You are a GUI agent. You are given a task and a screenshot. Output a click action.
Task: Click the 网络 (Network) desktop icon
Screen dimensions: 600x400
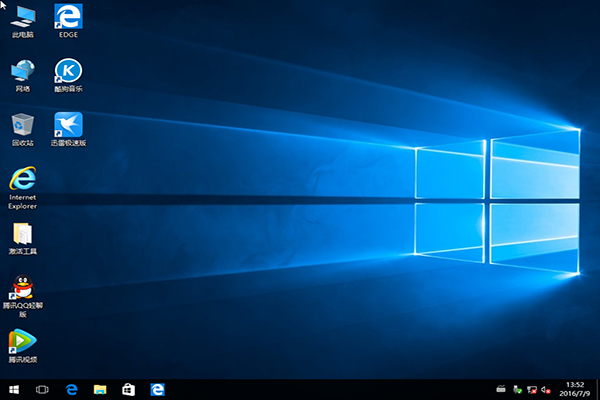coord(22,71)
